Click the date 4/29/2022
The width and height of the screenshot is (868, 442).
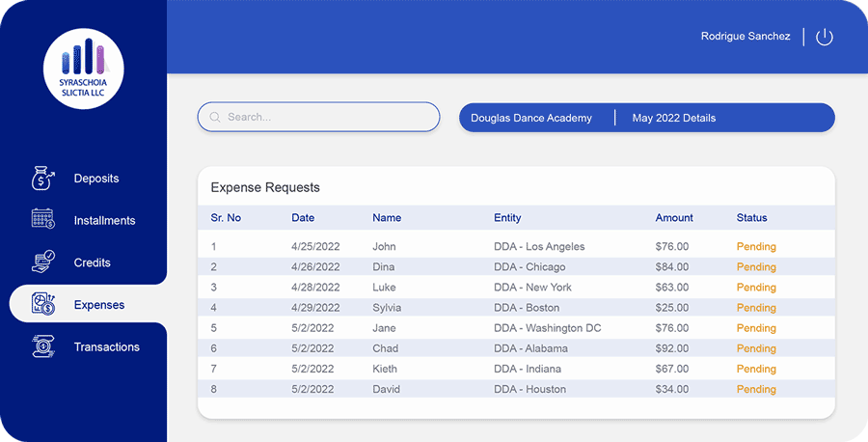tap(315, 308)
